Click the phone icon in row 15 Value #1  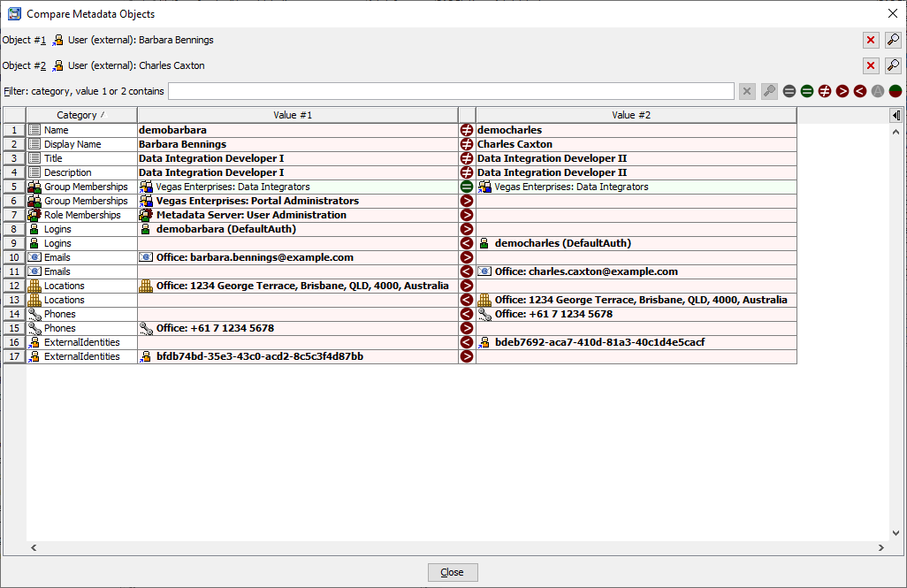coord(147,328)
